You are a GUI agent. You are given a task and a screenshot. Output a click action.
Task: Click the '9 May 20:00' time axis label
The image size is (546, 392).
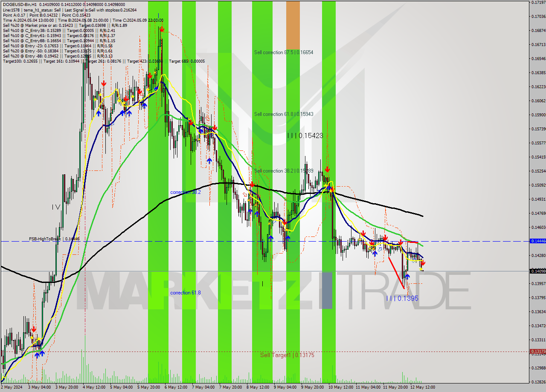tap(312, 387)
